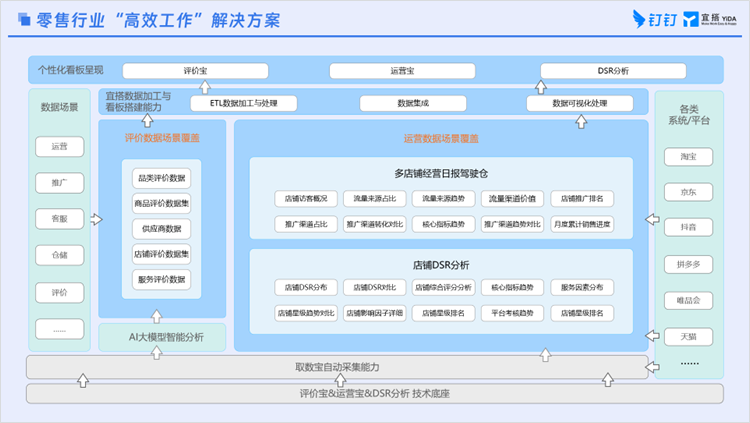Open the 店铺DSR对比 card
750x423 pixels.
click(375, 288)
